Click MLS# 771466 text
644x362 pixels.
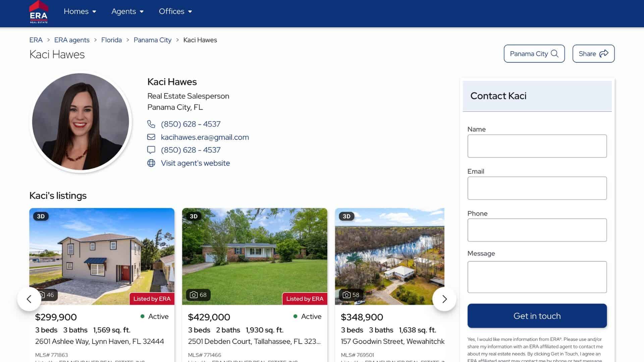(204, 355)
